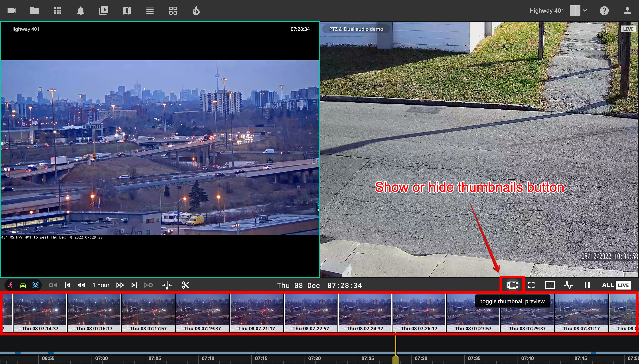Skip to start of recording
The height and width of the screenshot is (364, 639).
(x=67, y=285)
